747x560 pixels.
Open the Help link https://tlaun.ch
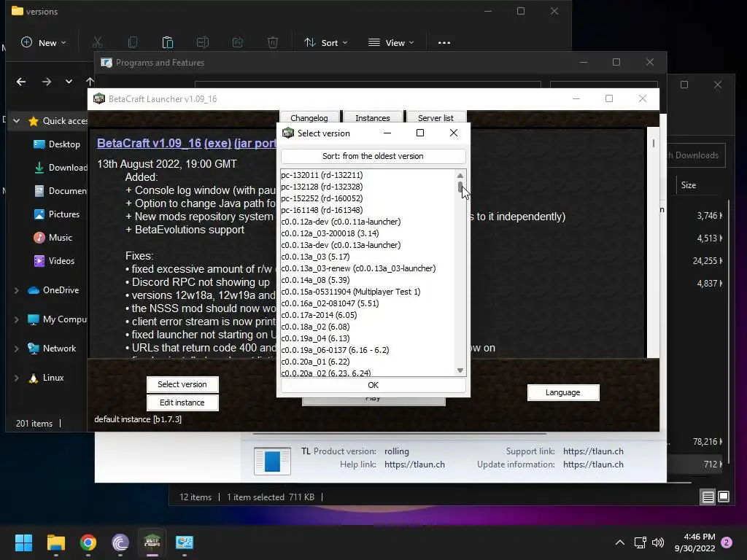414,464
